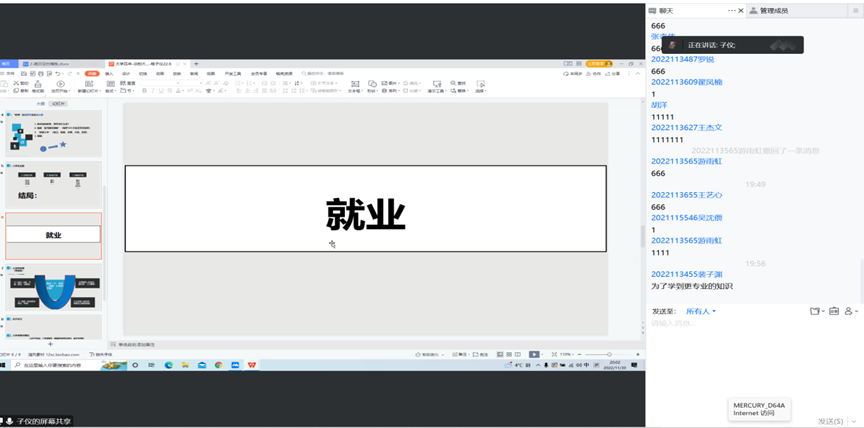Open Google Chrome from the taskbar
The image size is (864, 428).
[218, 365]
